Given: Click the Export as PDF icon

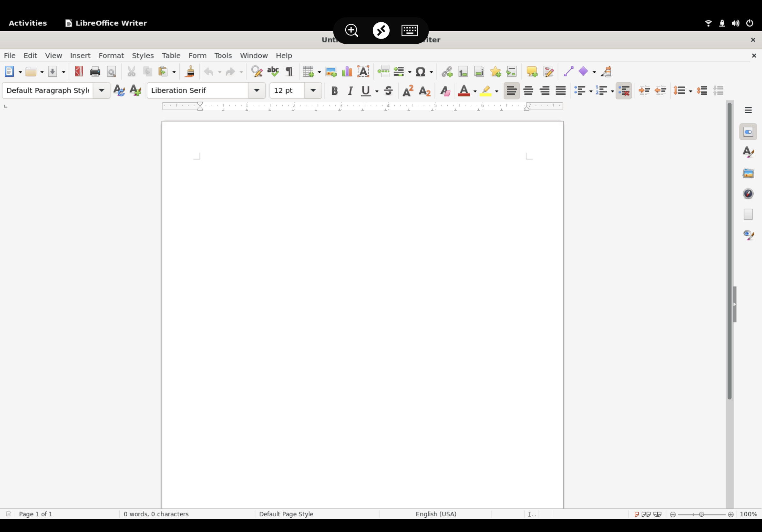Looking at the screenshot, I should point(78,72).
